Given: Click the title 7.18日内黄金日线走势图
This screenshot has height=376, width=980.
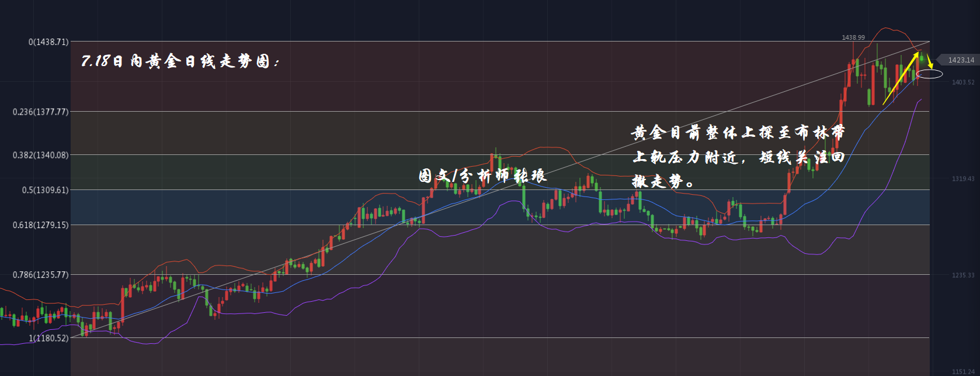Looking at the screenshot, I should click(x=180, y=61).
